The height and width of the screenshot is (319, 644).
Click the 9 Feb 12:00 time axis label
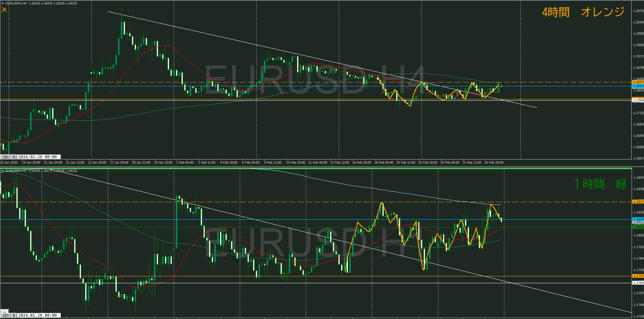tap(273, 163)
